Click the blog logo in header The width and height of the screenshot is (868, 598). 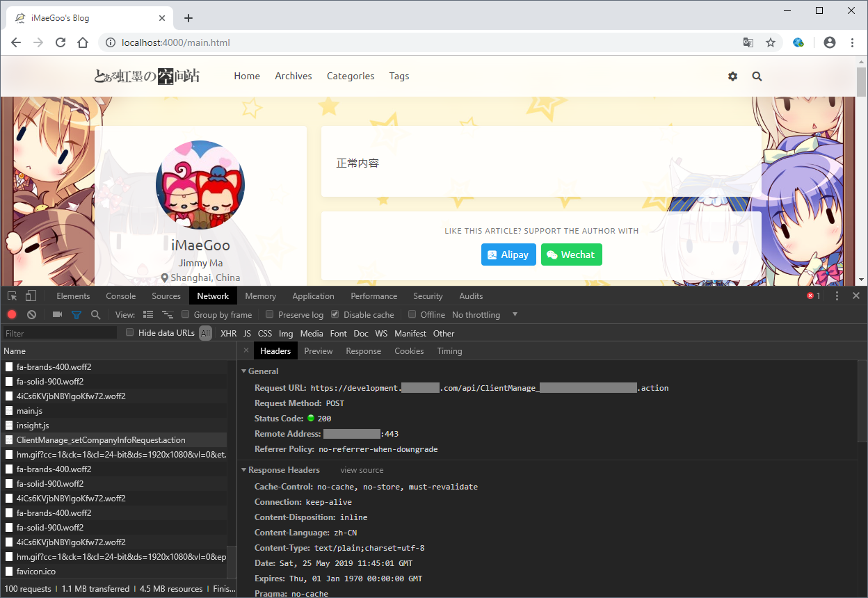pyautogui.click(x=147, y=76)
